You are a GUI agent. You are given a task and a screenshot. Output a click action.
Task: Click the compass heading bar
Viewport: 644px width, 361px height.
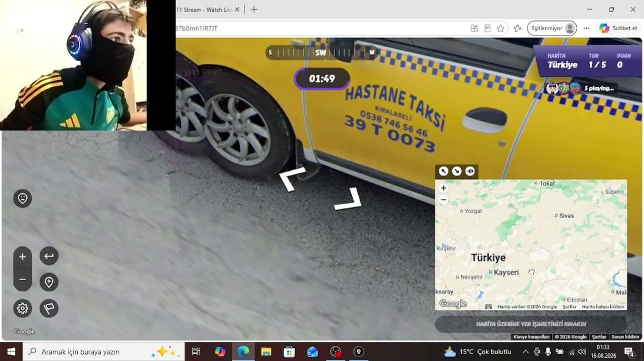pos(321,53)
